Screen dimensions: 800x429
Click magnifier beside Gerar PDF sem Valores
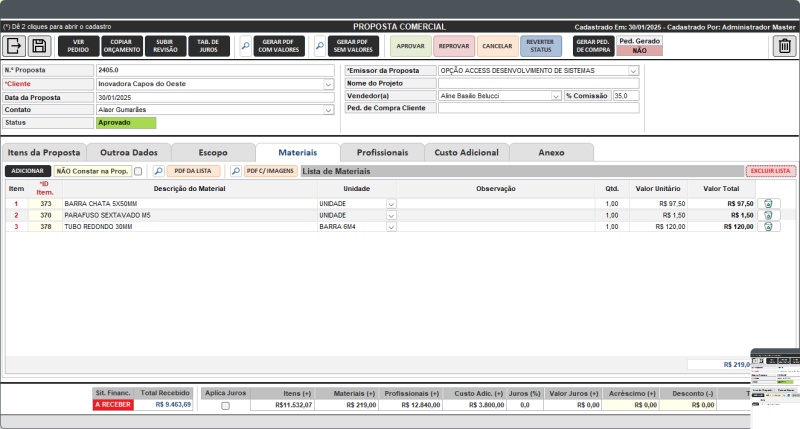pos(320,46)
